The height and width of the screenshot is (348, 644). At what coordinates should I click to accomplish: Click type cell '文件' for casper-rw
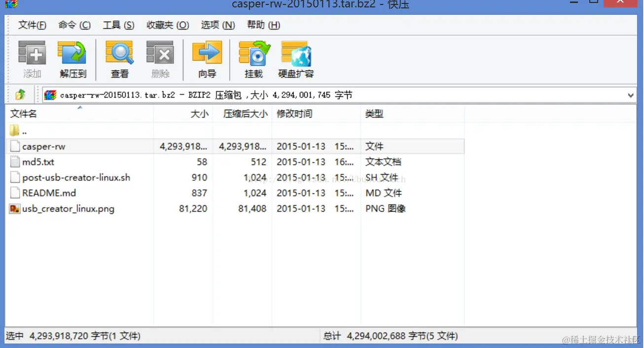click(374, 147)
